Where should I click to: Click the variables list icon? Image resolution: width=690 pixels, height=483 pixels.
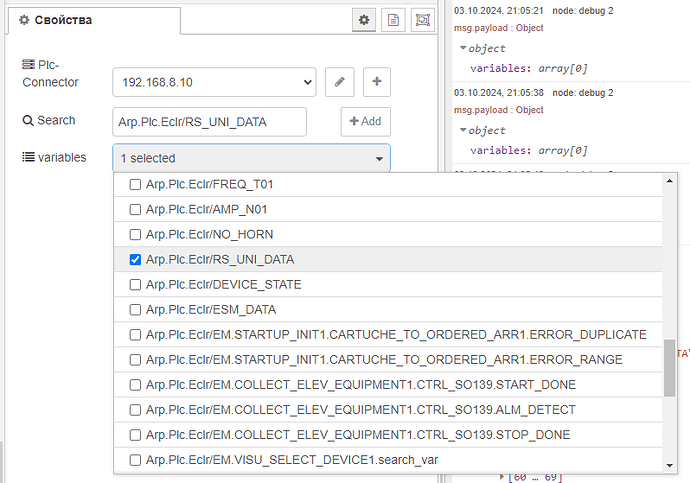(x=28, y=158)
